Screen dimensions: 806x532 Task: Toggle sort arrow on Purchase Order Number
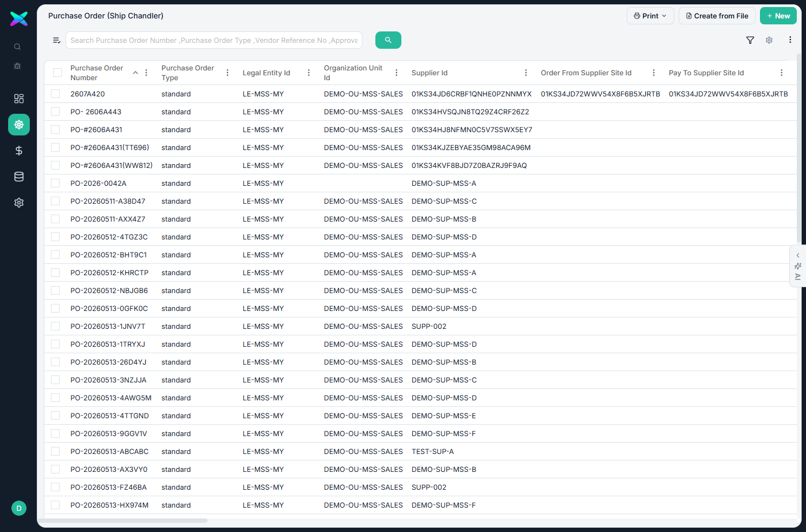(135, 73)
